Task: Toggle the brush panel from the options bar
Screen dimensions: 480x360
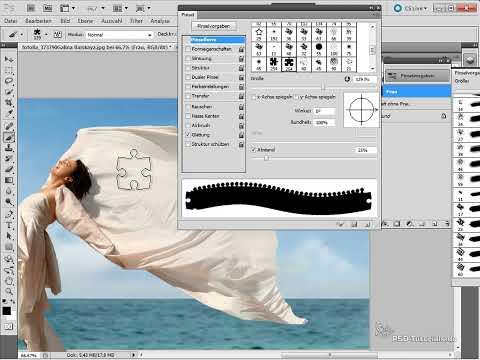Action: 58,34
